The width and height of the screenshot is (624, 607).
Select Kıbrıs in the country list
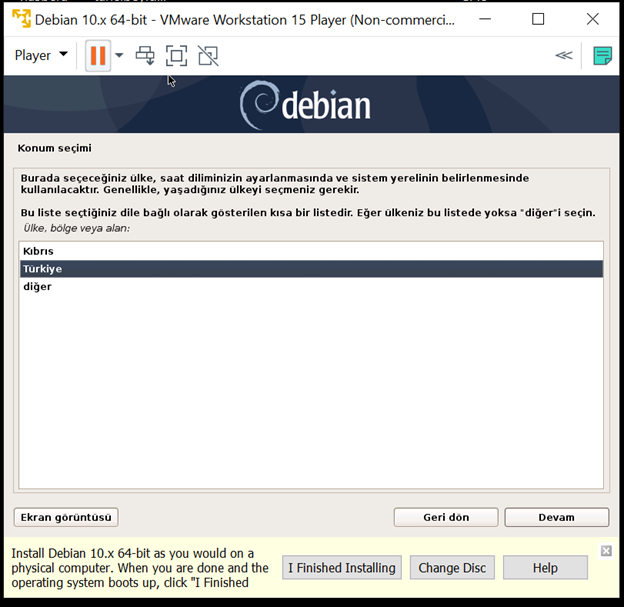pos(311,251)
